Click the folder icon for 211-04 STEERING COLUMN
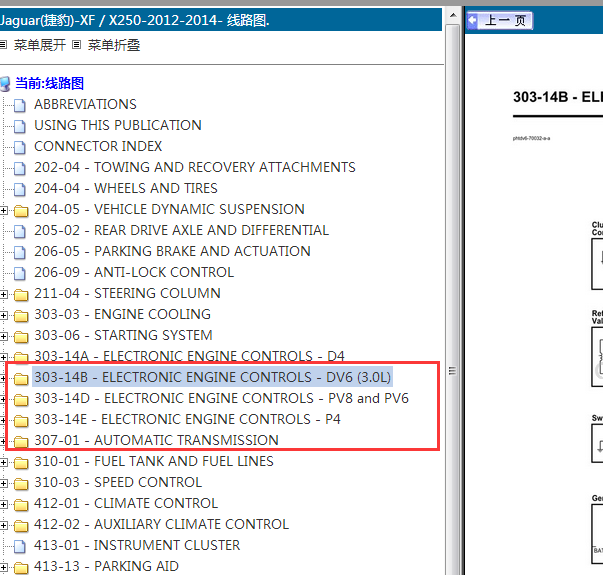This screenshot has width=603, height=575. tap(21, 295)
